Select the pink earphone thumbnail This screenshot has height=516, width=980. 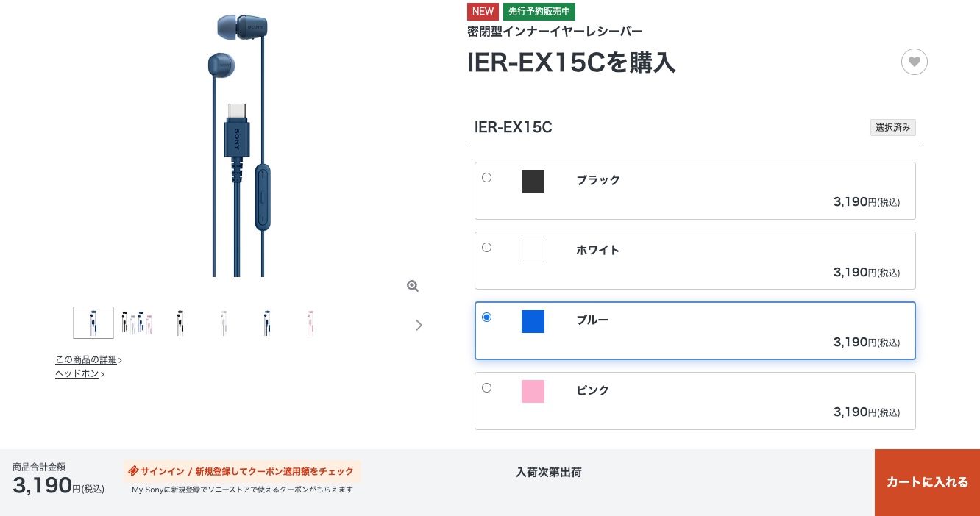(x=310, y=323)
